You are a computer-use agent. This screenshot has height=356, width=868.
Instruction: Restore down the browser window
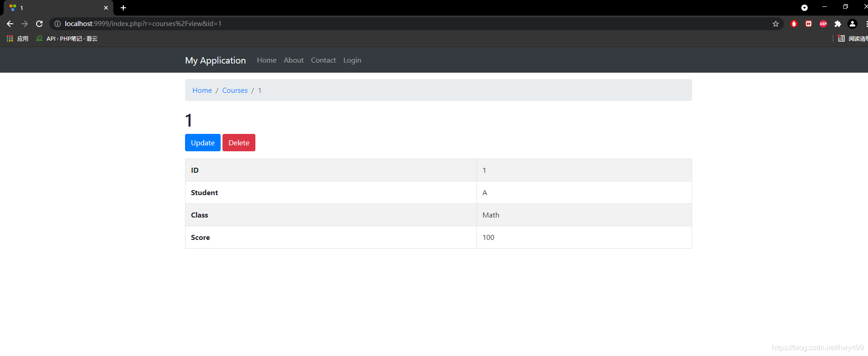pyautogui.click(x=846, y=7)
